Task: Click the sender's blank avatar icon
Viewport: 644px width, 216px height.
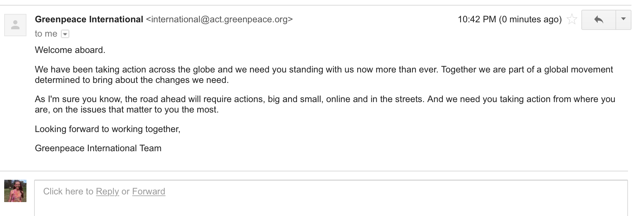Action: tap(15, 25)
